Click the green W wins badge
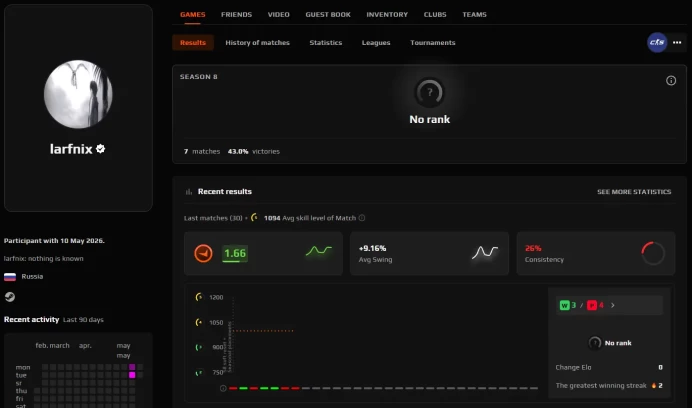 564,305
